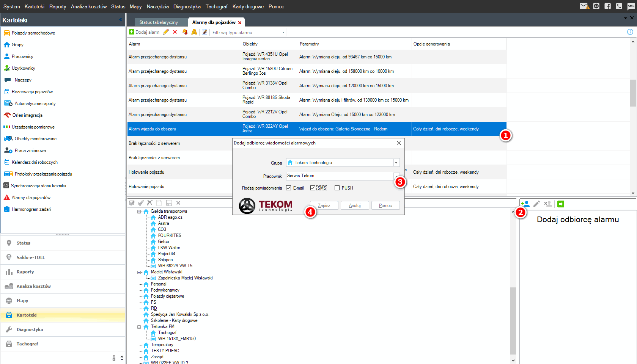This screenshot has width=637, height=364.
Task: Open the Filtr wg typu alarmu dropdown
Action: tap(283, 33)
